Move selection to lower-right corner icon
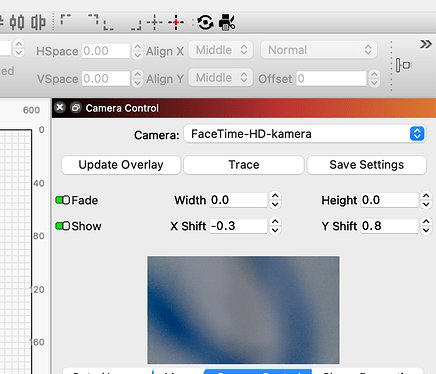This screenshot has height=374, width=436. 136,25
